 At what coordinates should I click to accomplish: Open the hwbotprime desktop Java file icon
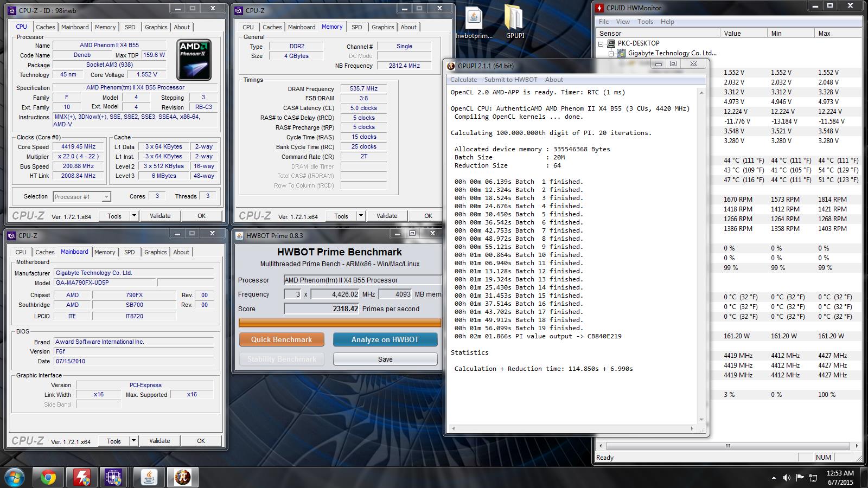pyautogui.click(x=474, y=18)
